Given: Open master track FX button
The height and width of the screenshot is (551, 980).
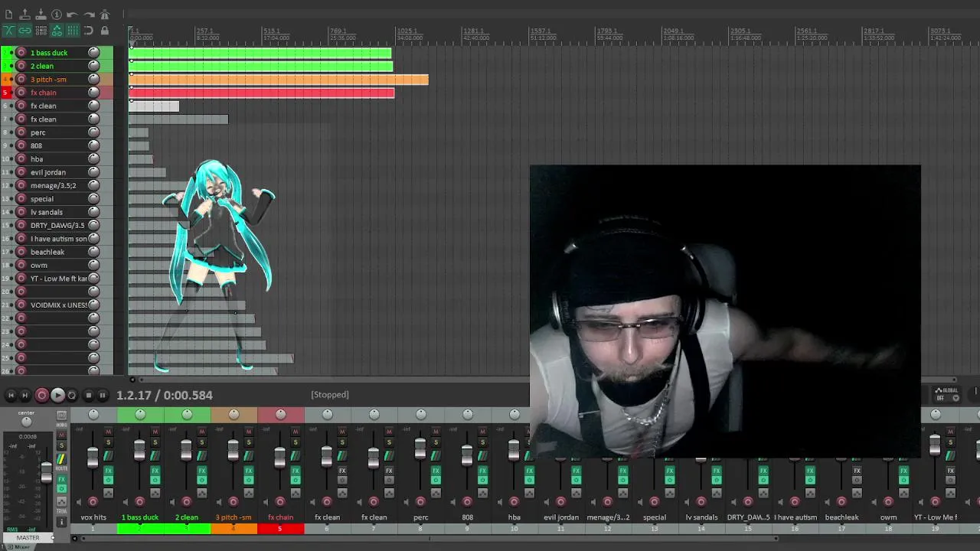Looking at the screenshot, I should click(61, 479).
